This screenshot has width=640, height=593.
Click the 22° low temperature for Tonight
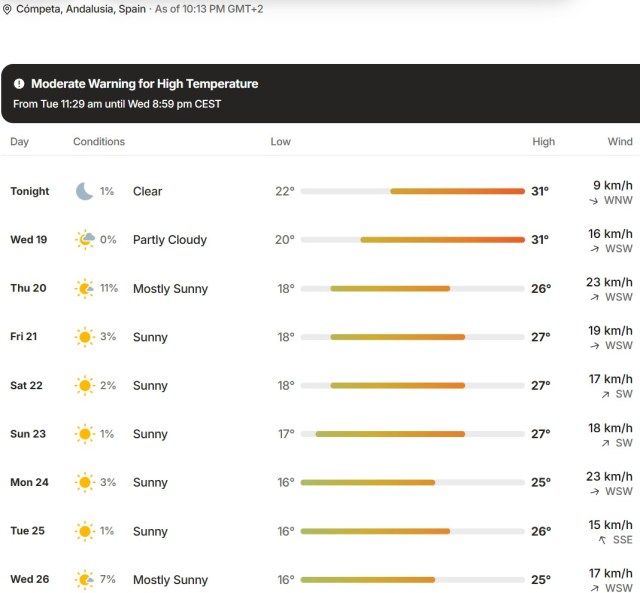pyautogui.click(x=285, y=191)
